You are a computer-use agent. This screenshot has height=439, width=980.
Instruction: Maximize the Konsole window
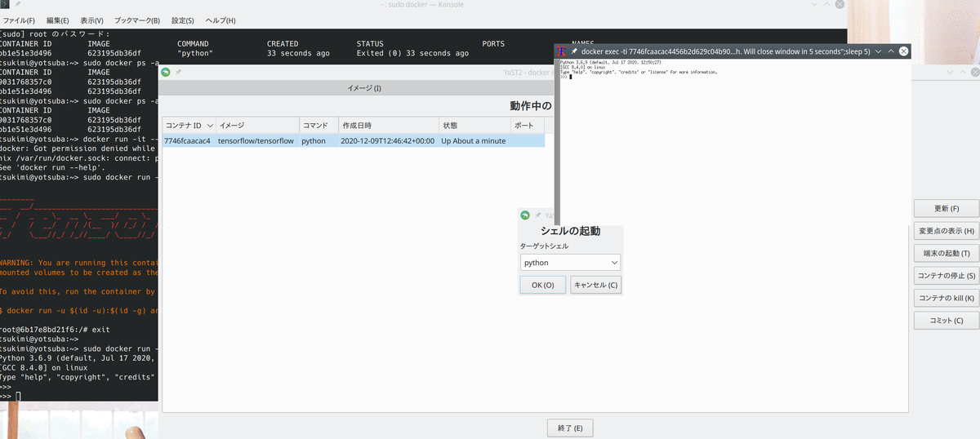826,6
